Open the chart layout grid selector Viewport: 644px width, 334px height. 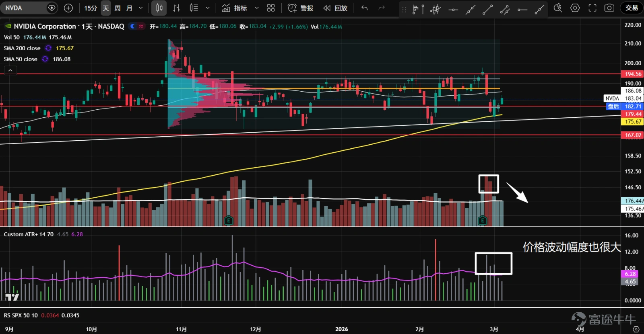click(x=271, y=8)
